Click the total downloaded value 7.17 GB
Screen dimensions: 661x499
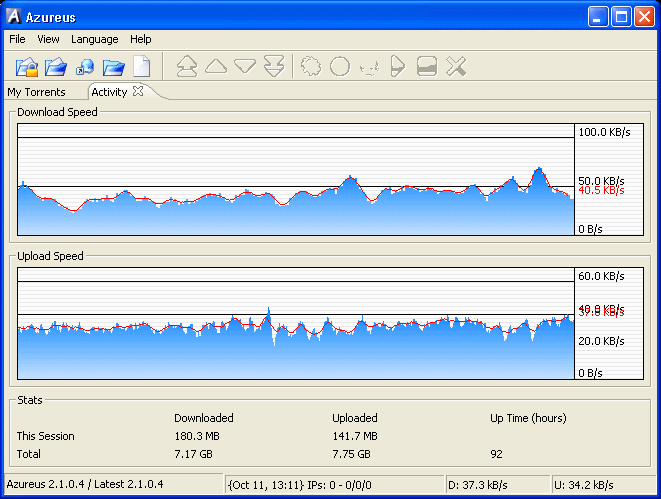(x=193, y=454)
